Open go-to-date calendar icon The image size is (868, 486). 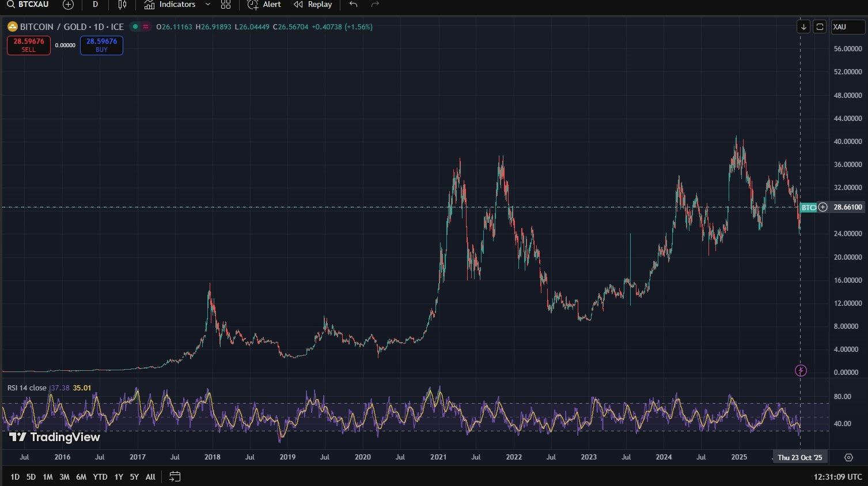(175, 476)
